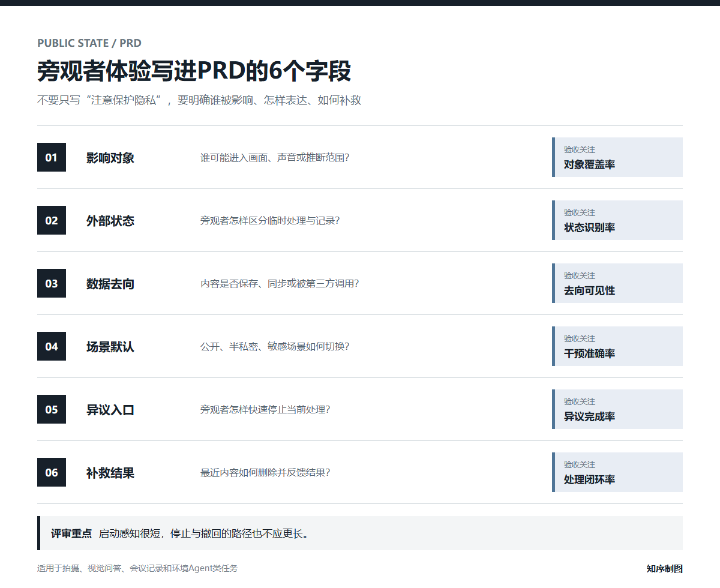This screenshot has width=720, height=588.
Task: Click the 知序制图 credit in the footer
Action: pos(665,569)
